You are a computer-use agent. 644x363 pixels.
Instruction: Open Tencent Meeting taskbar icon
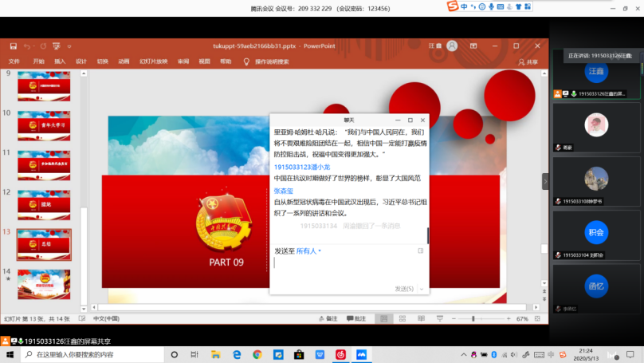pos(361,354)
